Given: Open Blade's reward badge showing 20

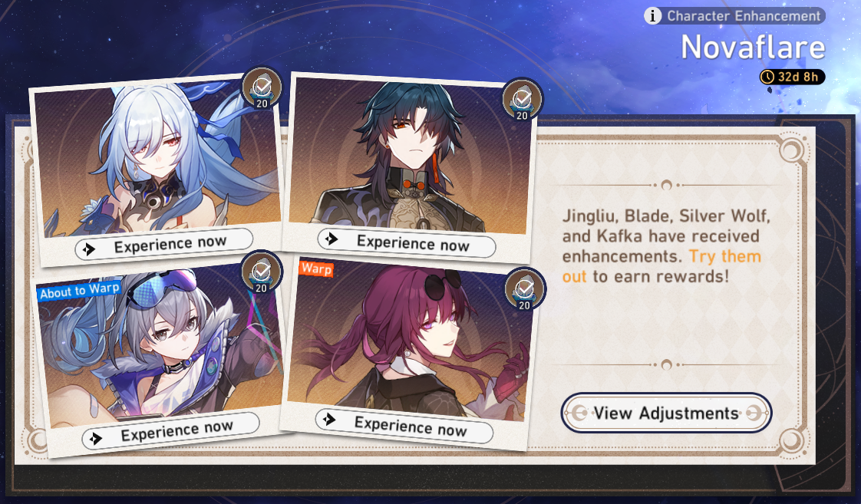Looking at the screenshot, I should click(522, 100).
